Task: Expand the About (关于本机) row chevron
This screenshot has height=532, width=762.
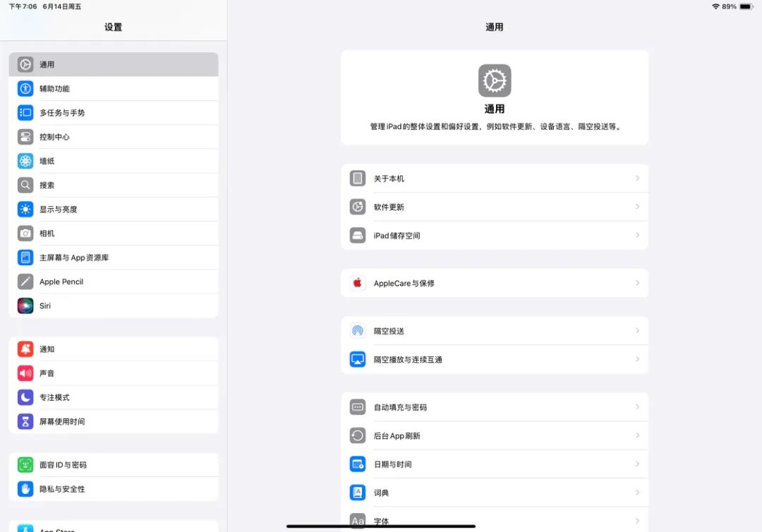Action: coord(637,179)
